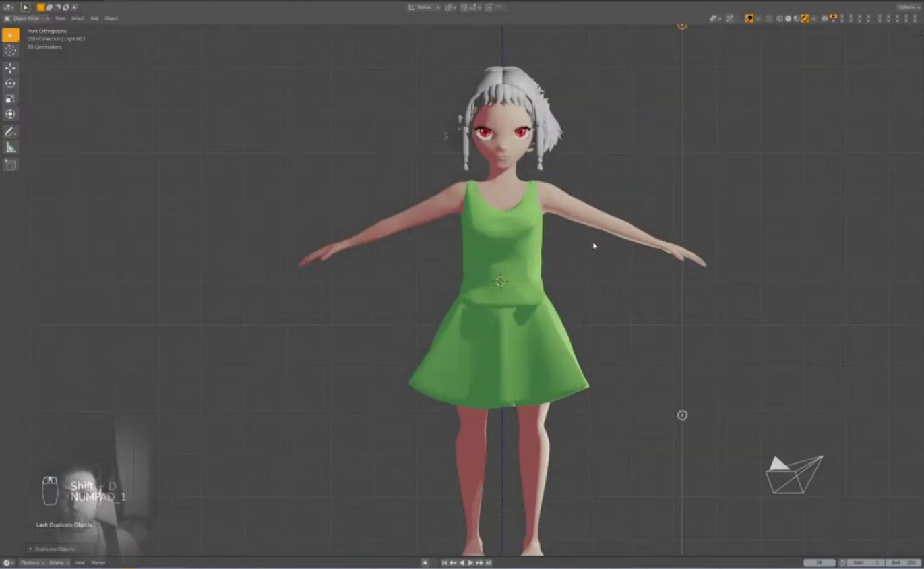The image size is (924, 569).
Task: Choose the Measure tool
Action: click(x=11, y=148)
